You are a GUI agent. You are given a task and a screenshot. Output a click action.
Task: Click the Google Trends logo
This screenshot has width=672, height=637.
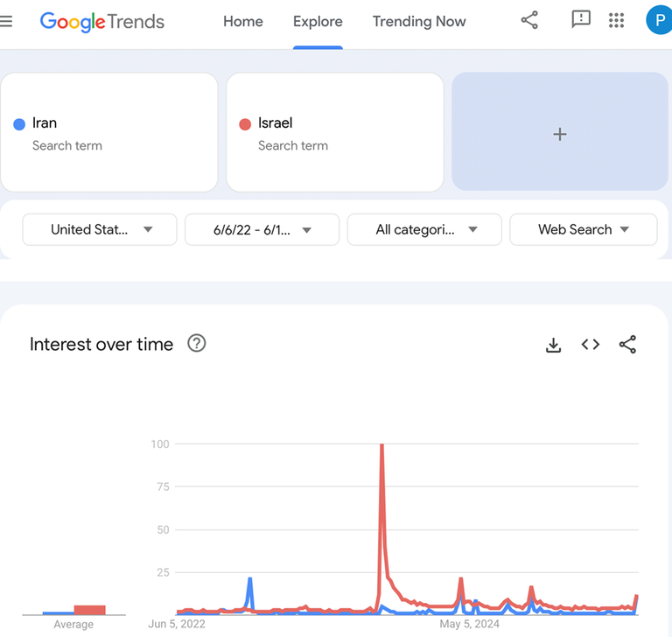point(102,22)
